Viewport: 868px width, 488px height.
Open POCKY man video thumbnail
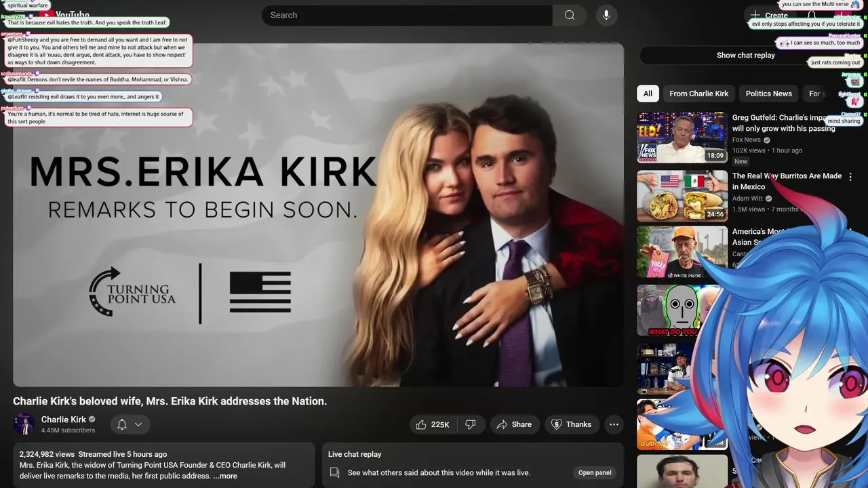(682, 252)
